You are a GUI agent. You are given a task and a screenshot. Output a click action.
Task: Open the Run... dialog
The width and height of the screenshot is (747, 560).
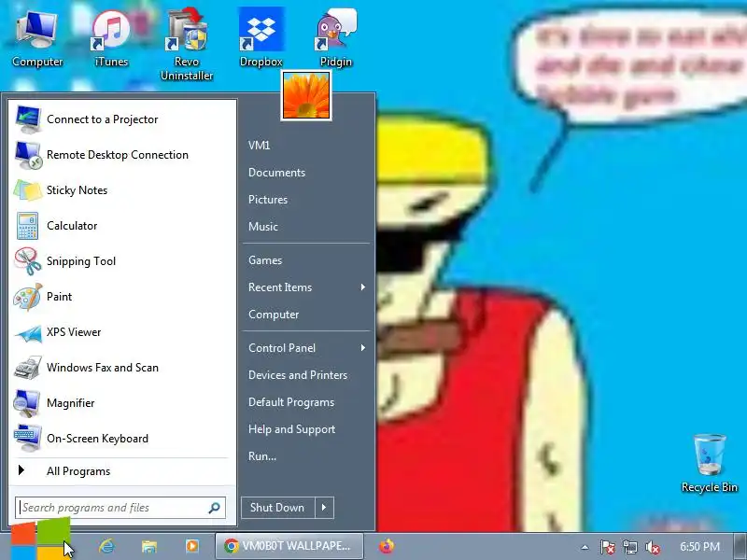point(262,456)
